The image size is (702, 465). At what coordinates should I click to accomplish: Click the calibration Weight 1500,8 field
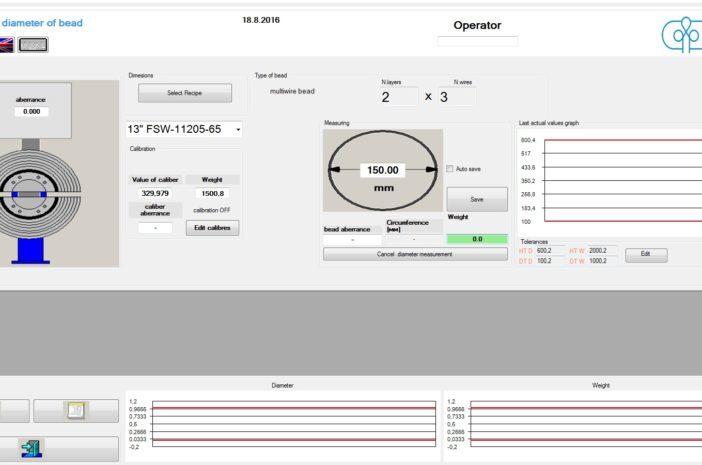coord(213,194)
